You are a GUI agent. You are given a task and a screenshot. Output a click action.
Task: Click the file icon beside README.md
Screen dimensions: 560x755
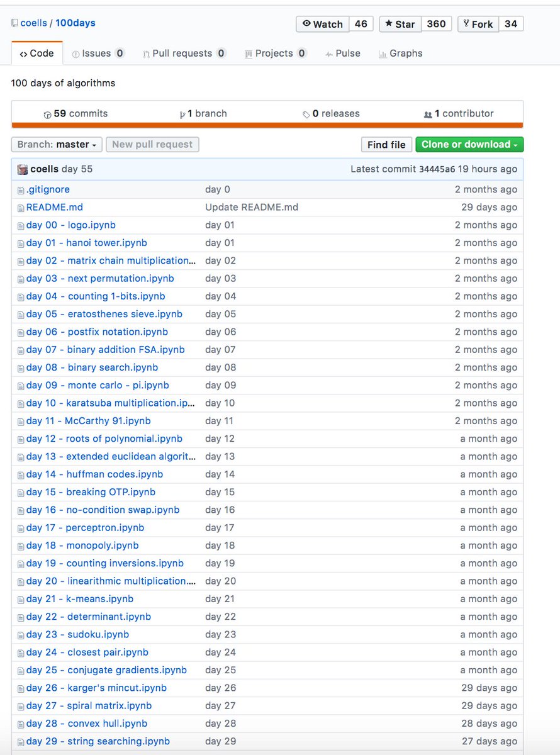[21, 208]
